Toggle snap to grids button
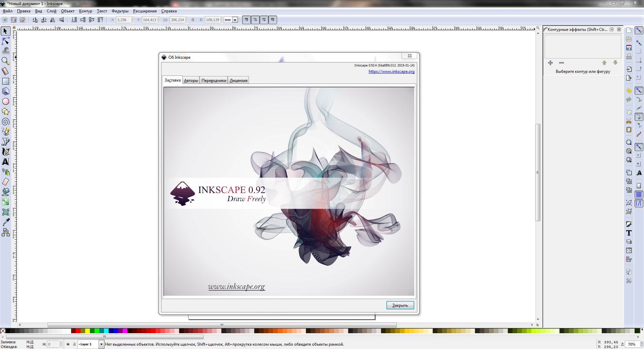The image size is (644, 349). pyautogui.click(x=639, y=195)
